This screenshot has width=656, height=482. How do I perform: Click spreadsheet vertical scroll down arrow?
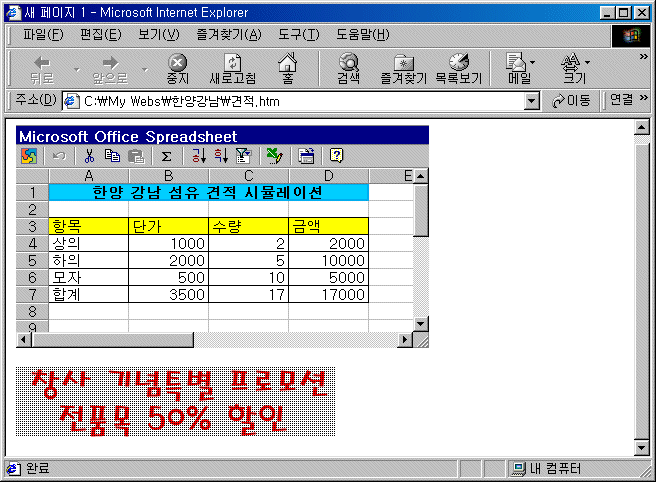tap(420, 324)
